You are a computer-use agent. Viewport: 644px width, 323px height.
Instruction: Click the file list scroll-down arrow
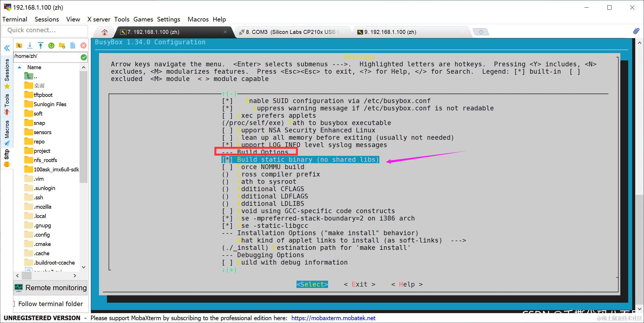pyautogui.click(x=83, y=267)
